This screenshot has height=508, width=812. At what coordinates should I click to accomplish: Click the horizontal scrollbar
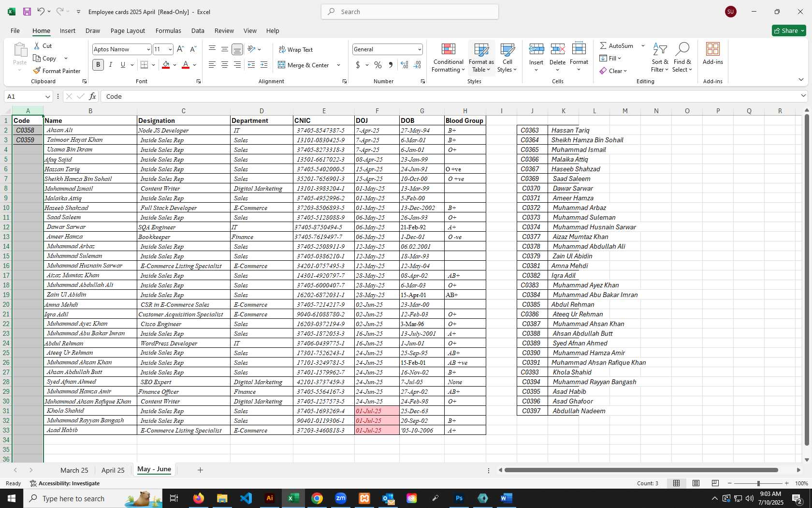[x=641, y=470]
